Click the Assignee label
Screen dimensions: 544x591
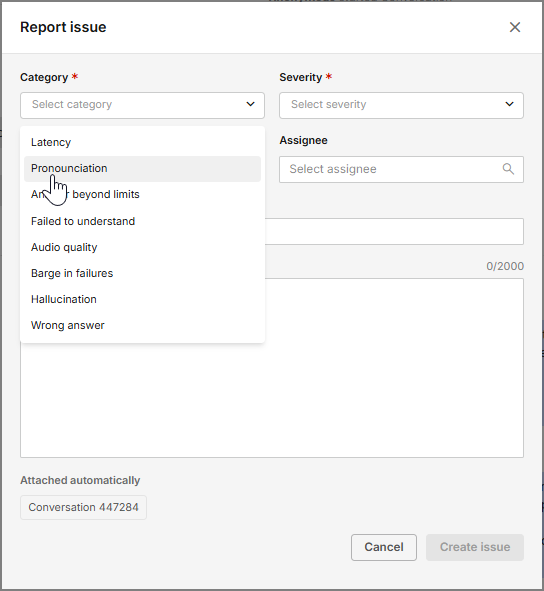pyautogui.click(x=303, y=140)
